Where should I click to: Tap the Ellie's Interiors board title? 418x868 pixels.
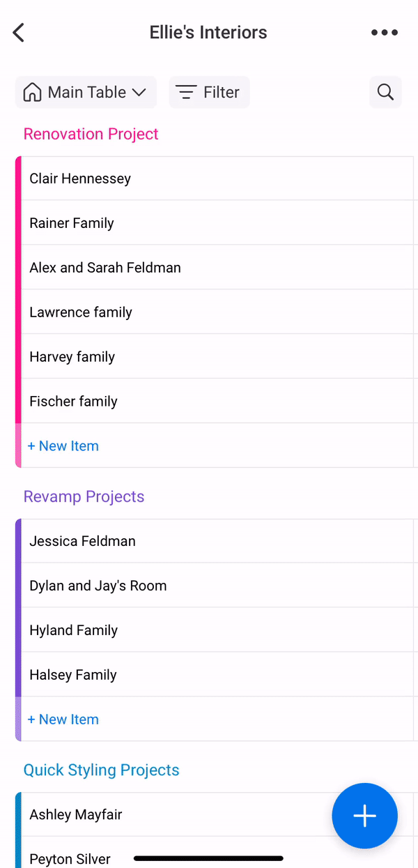pos(208,32)
